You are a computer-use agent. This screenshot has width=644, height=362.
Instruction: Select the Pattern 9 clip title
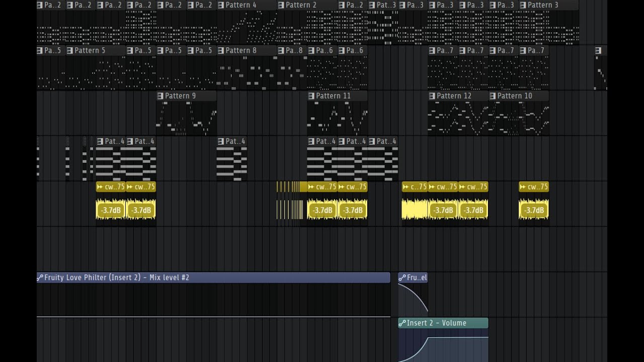click(181, 96)
